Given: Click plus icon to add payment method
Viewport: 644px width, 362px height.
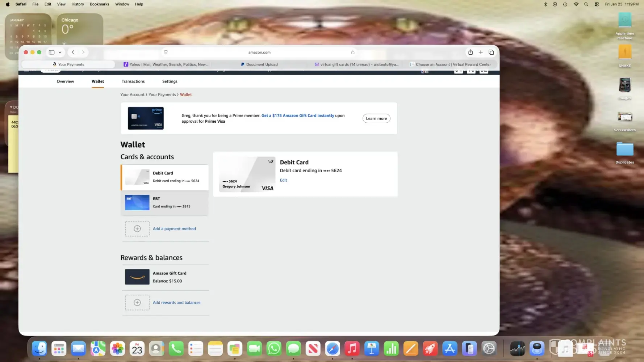Looking at the screenshot, I should [137, 229].
